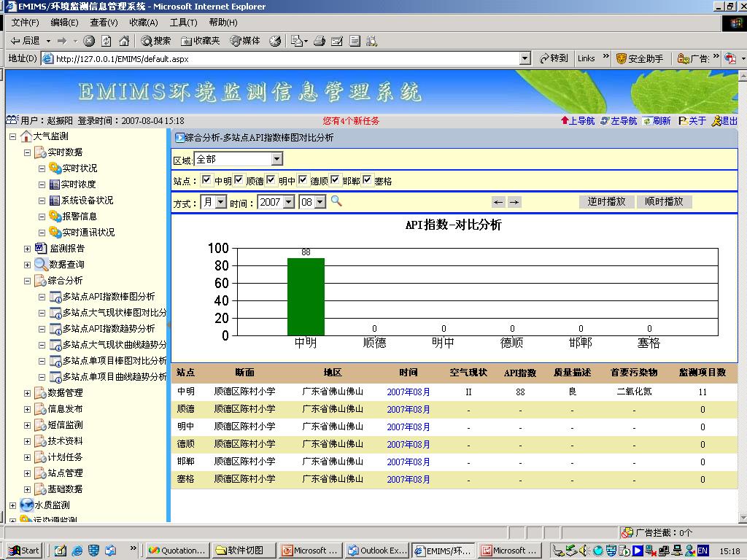The width and height of the screenshot is (747, 560).
Task: Click the 您有4个新任务 notification
Action: [x=351, y=121]
